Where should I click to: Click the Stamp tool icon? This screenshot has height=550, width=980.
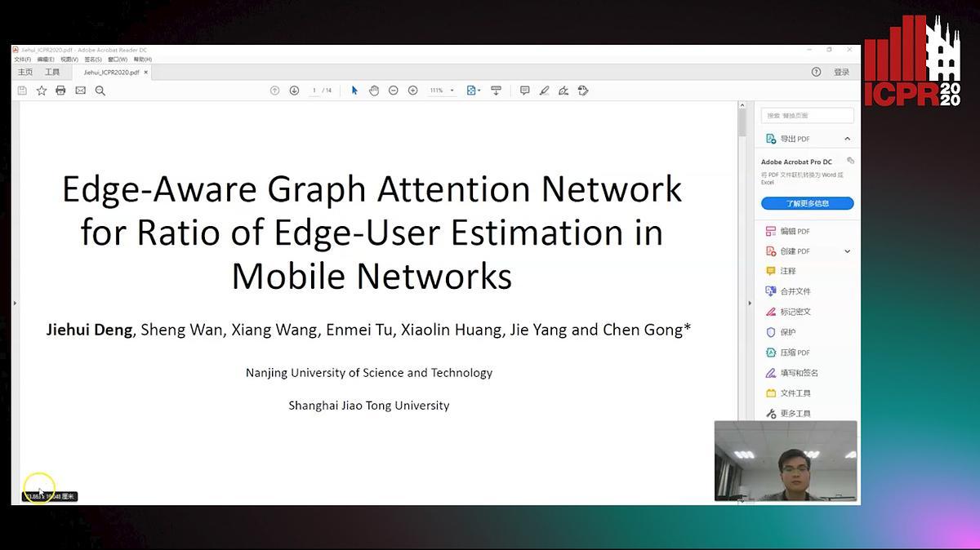pos(583,91)
